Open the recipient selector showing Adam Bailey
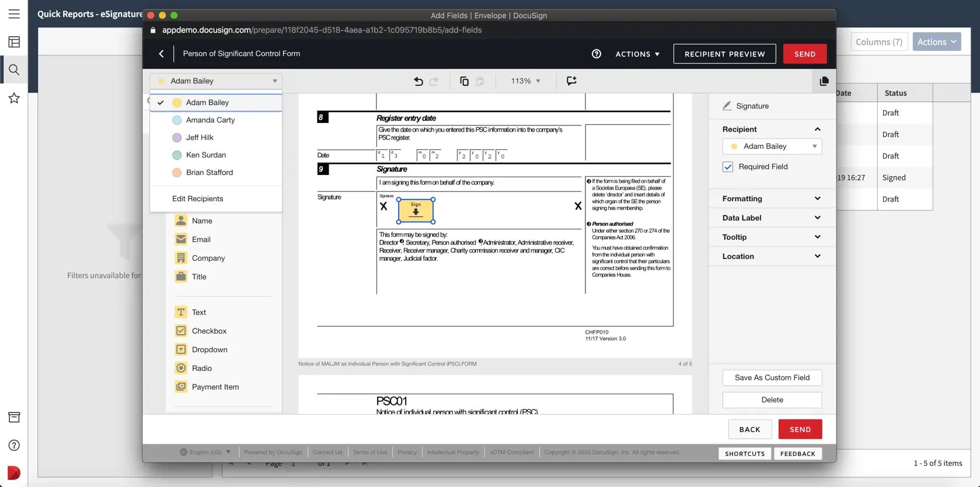Viewport: 980px width, 487px height. pos(216,81)
